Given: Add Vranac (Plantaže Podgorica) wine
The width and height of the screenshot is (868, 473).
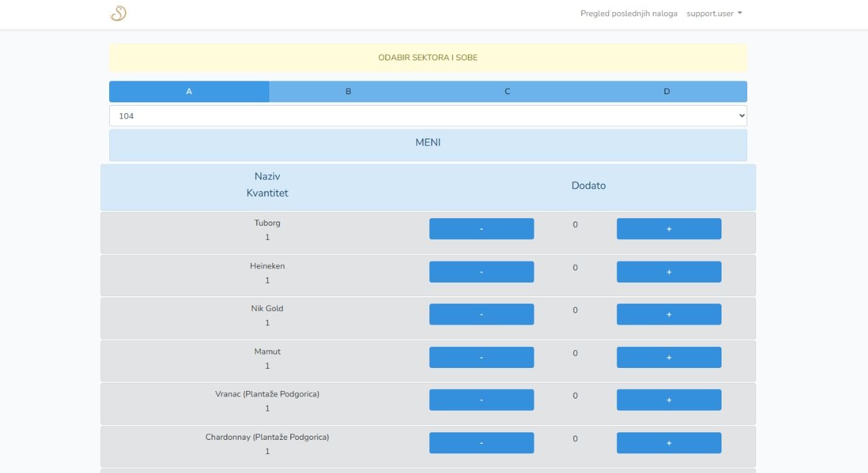Looking at the screenshot, I should coord(669,400).
